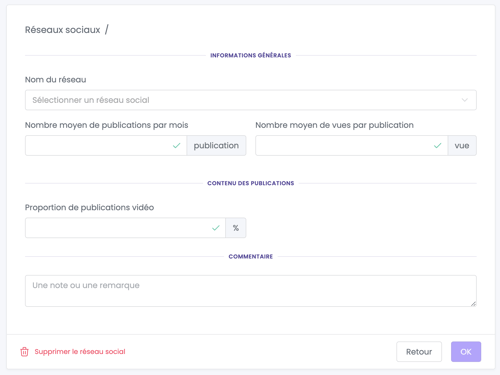Focus the publications per month input

[106, 146]
